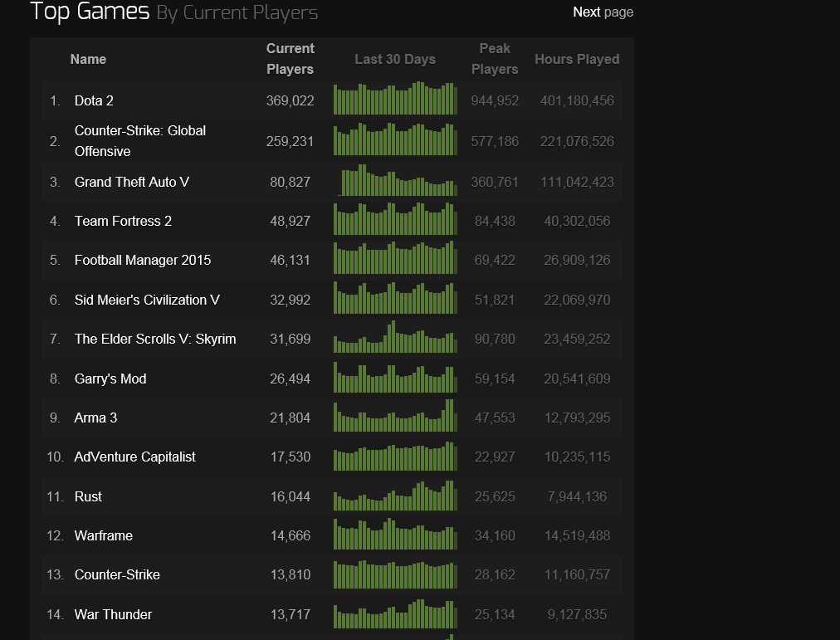View the Rust game page
840x640 pixels.
(88, 496)
